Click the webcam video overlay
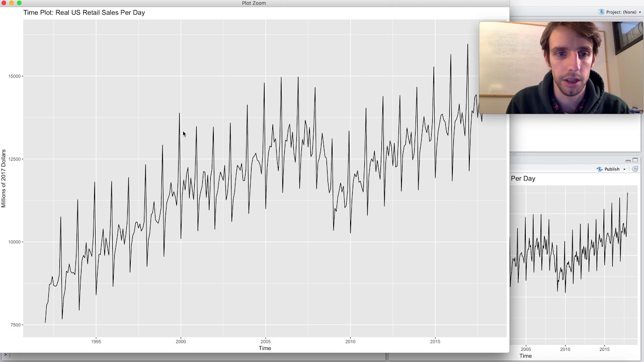Screen dimensions: 644x362 click(x=561, y=67)
